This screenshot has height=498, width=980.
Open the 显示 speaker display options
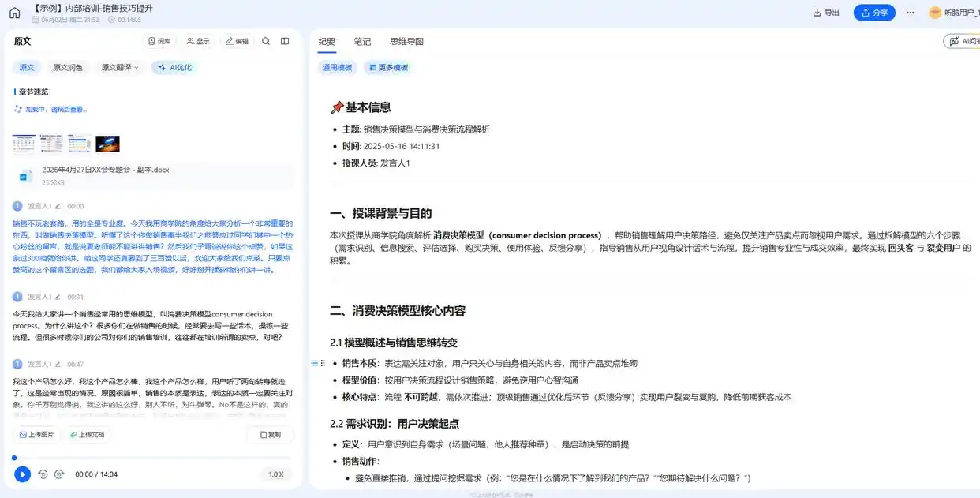(x=198, y=41)
